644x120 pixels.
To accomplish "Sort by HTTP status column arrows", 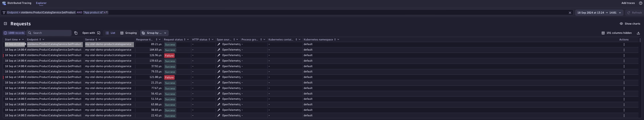I will (209, 40).
